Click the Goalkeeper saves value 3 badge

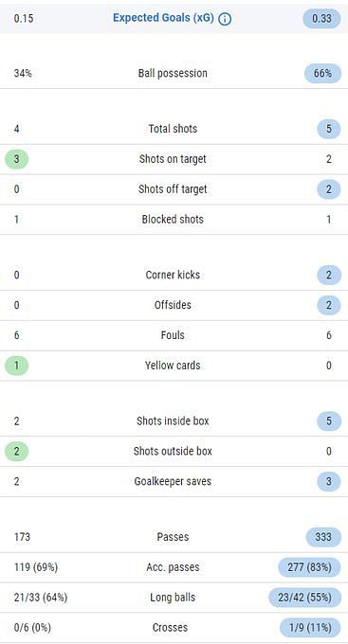pyautogui.click(x=329, y=481)
